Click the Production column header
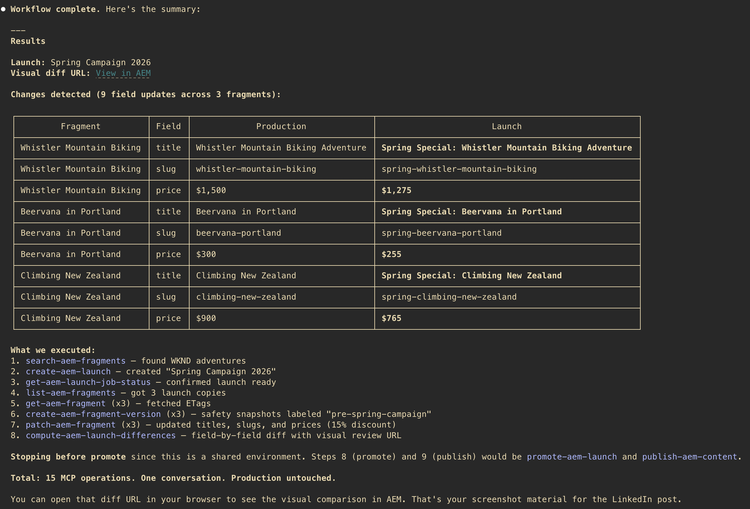Image resolution: width=750 pixels, height=509 pixels. tap(281, 127)
